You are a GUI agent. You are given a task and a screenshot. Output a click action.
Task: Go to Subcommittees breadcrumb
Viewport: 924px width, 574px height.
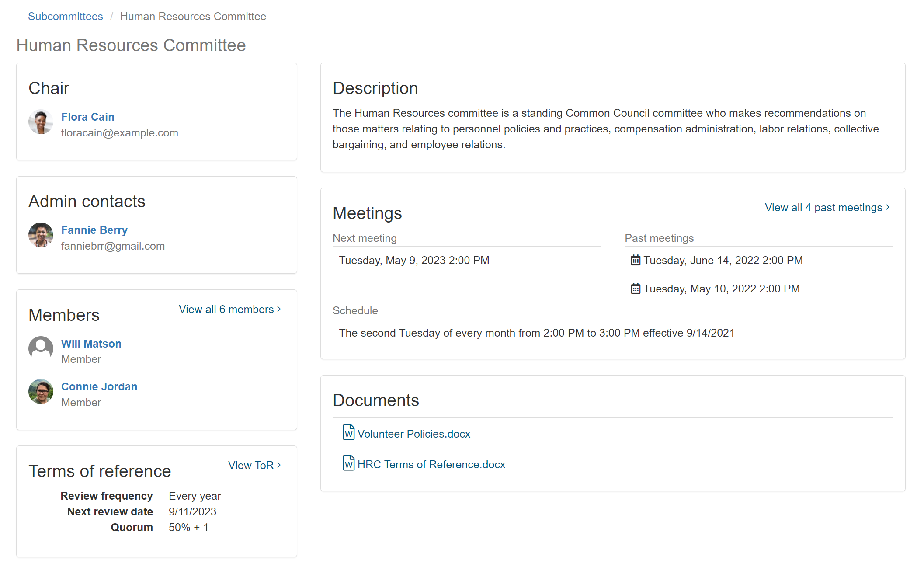[66, 17]
